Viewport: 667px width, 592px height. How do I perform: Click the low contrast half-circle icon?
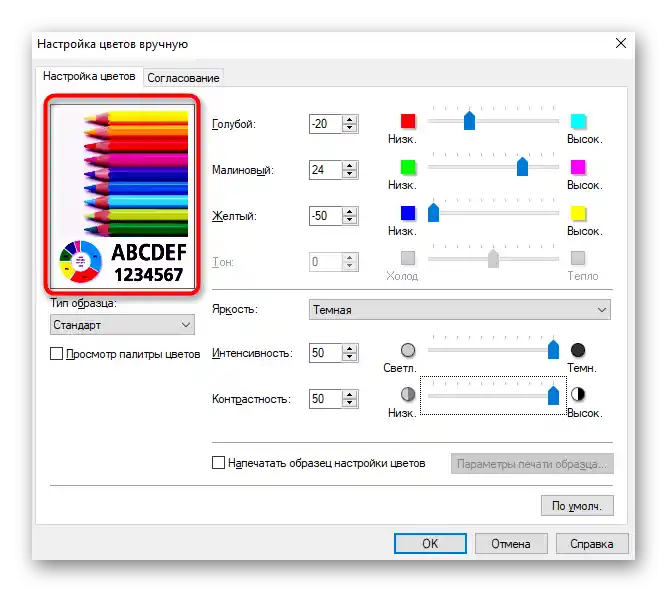point(408,394)
